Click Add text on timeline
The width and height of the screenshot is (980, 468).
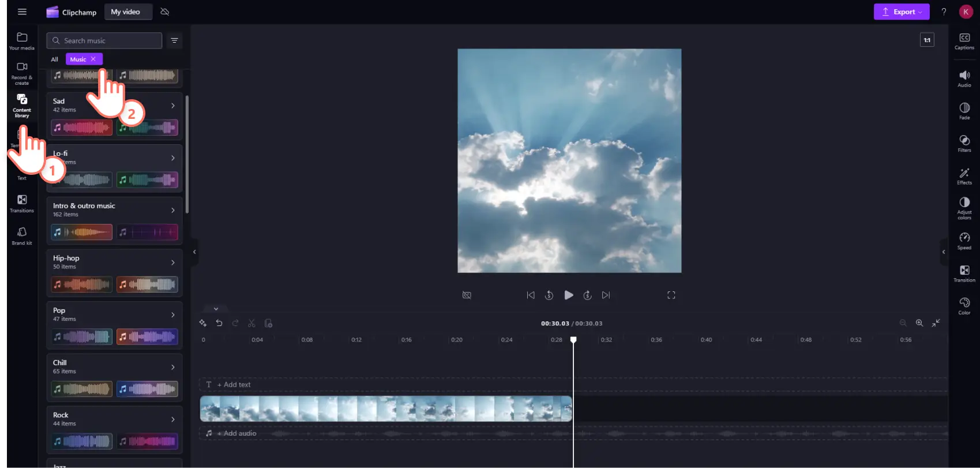(x=234, y=384)
